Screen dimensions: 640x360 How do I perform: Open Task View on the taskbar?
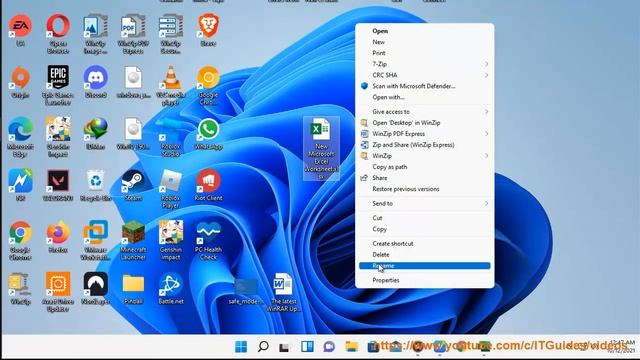(x=284, y=347)
